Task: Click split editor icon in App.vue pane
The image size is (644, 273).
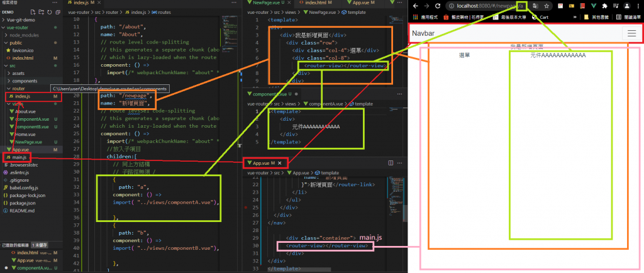Action: pyautogui.click(x=391, y=163)
